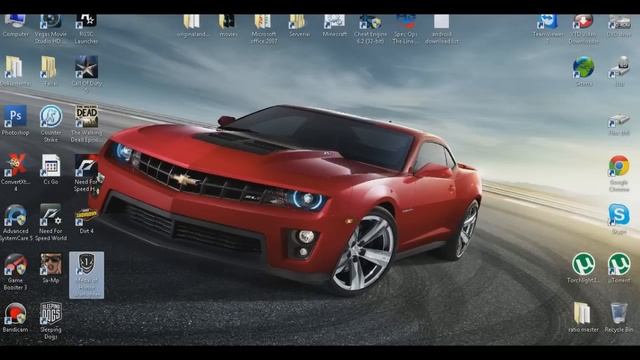Image resolution: width=640 pixels, height=360 pixels.
Task: Open the Recycle Bin
Action: click(619, 317)
